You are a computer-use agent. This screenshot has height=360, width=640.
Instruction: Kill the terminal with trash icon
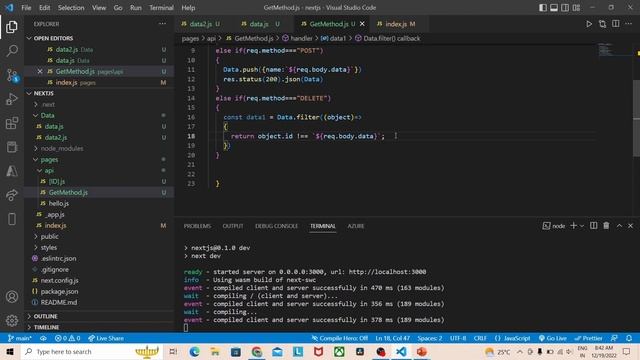point(606,226)
